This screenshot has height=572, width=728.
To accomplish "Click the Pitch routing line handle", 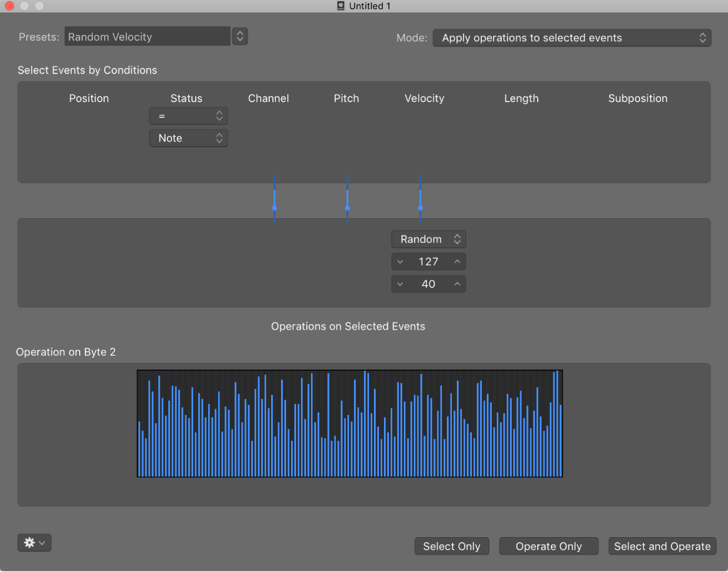I will [x=347, y=208].
